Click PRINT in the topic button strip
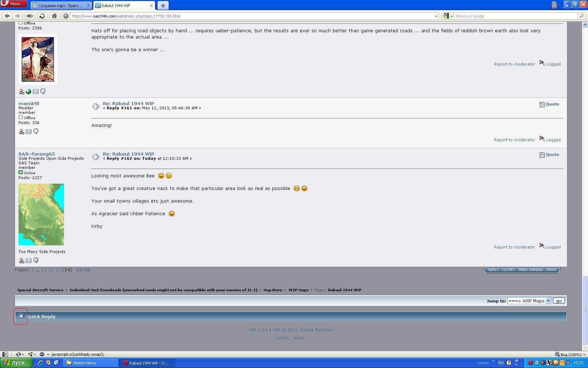Screen dimensions: 588x368 point(551,270)
